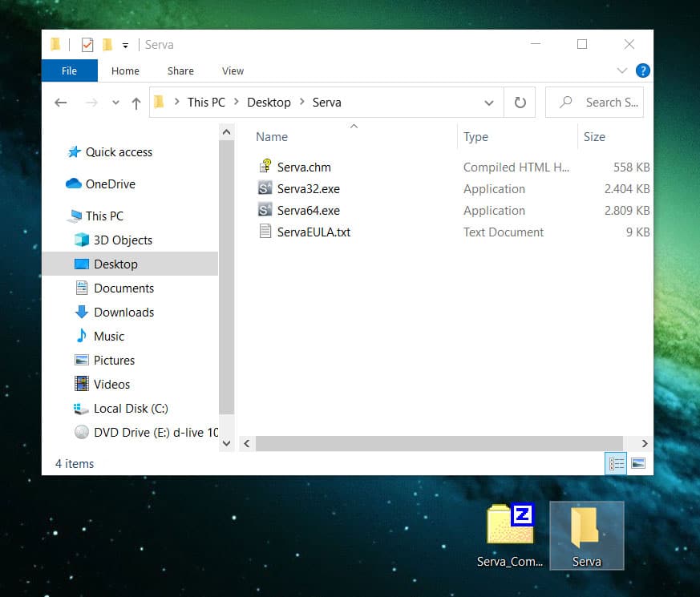
Task: Go up one level to Desktop
Action: (136, 103)
